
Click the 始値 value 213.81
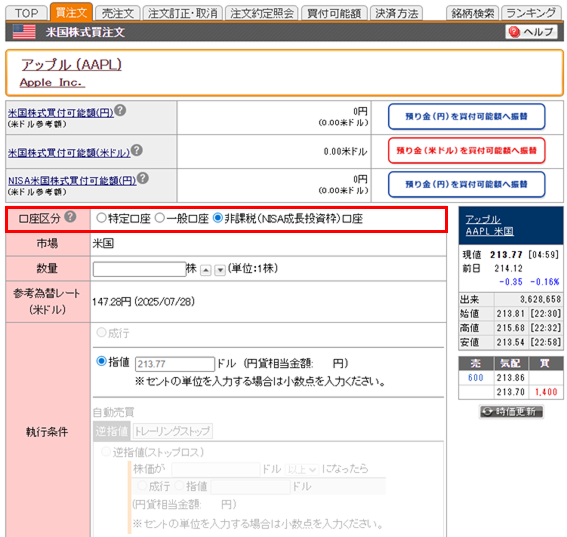[511, 314]
